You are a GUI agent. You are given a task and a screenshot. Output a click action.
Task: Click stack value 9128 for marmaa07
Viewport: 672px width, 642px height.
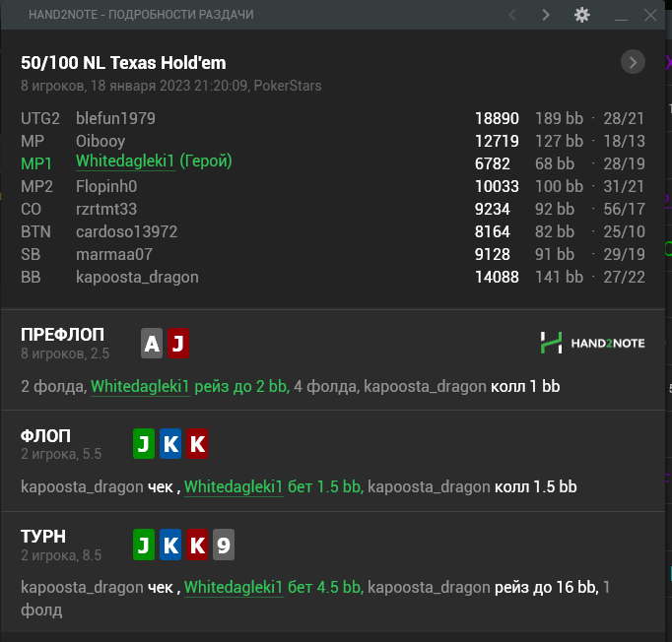(493, 255)
